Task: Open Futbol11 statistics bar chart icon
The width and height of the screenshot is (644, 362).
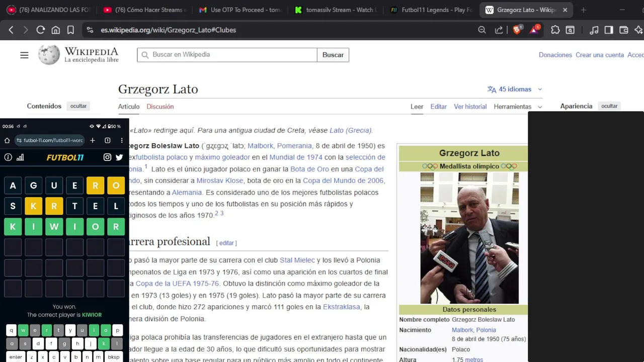Action: [20, 157]
